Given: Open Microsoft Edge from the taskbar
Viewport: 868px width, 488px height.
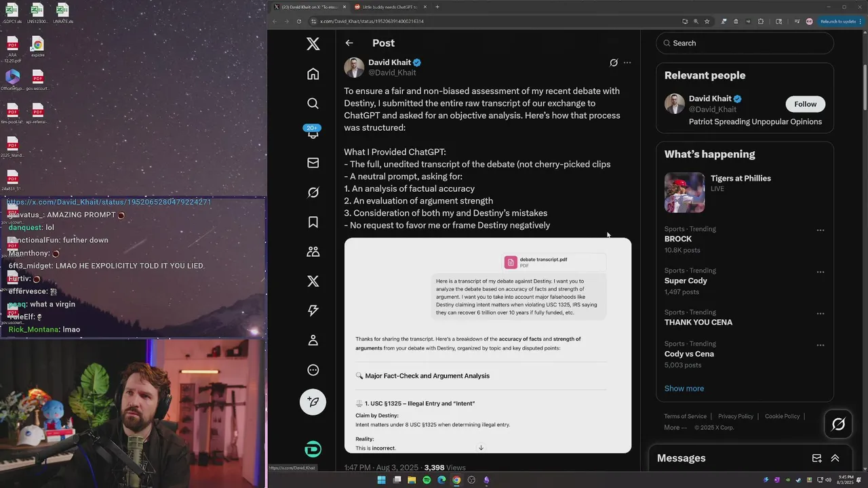Looking at the screenshot, I should click(441, 480).
